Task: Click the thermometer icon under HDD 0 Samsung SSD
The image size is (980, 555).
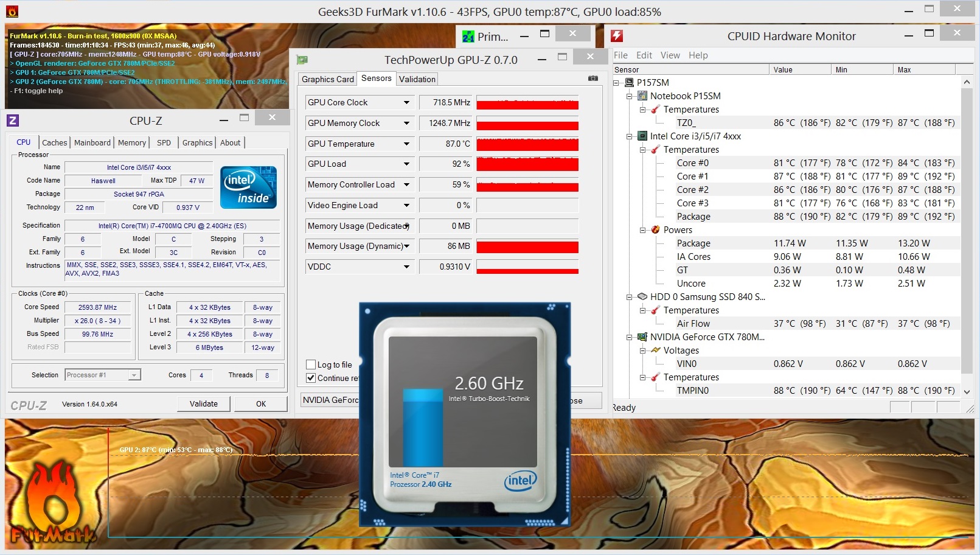Action: tap(655, 310)
